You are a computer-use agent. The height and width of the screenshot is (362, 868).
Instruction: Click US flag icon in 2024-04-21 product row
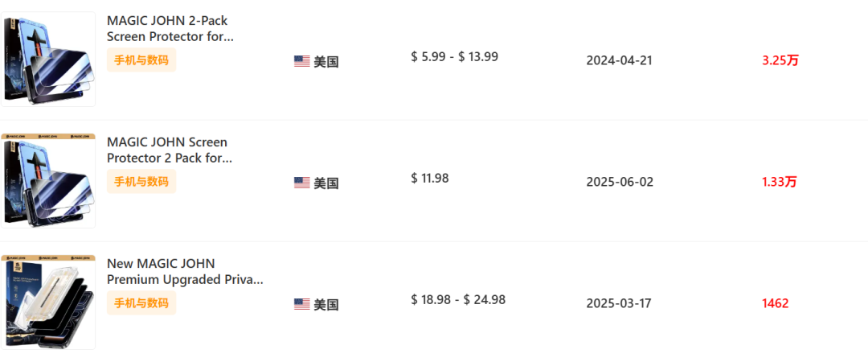click(x=301, y=61)
